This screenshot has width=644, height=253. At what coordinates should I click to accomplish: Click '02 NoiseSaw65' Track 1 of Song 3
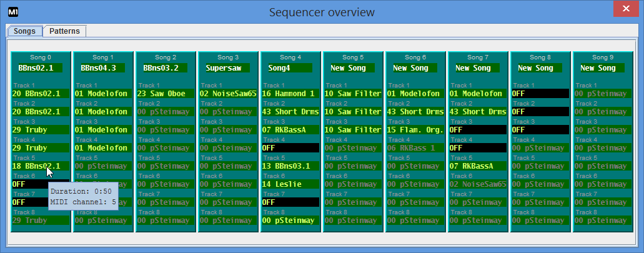click(x=228, y=94)
